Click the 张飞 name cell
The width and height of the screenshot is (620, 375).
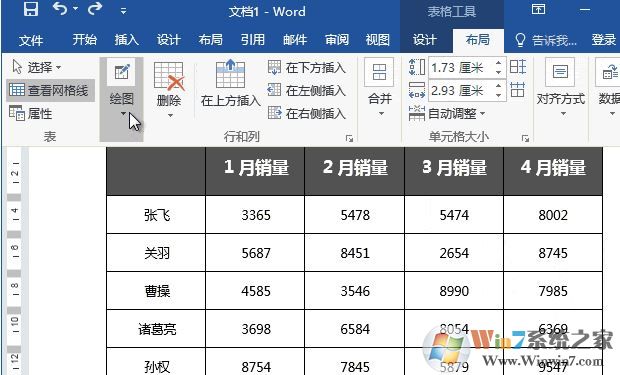tap(156, 215)
